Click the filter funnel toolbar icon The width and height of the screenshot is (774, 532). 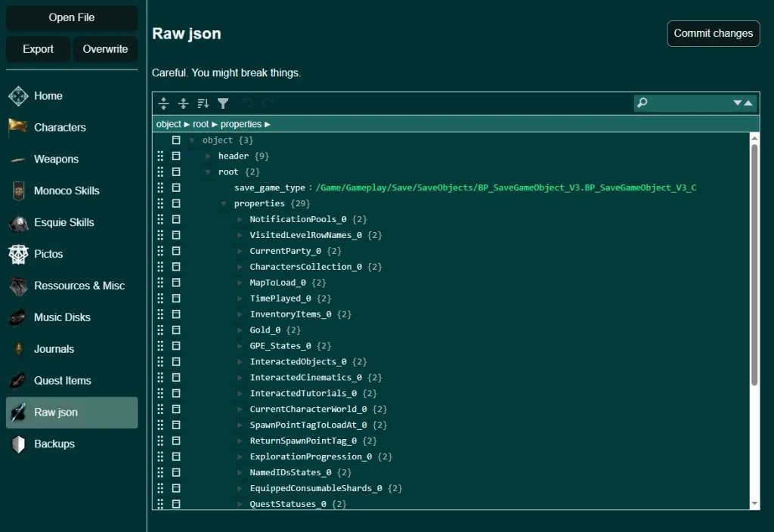click(223, 104)
